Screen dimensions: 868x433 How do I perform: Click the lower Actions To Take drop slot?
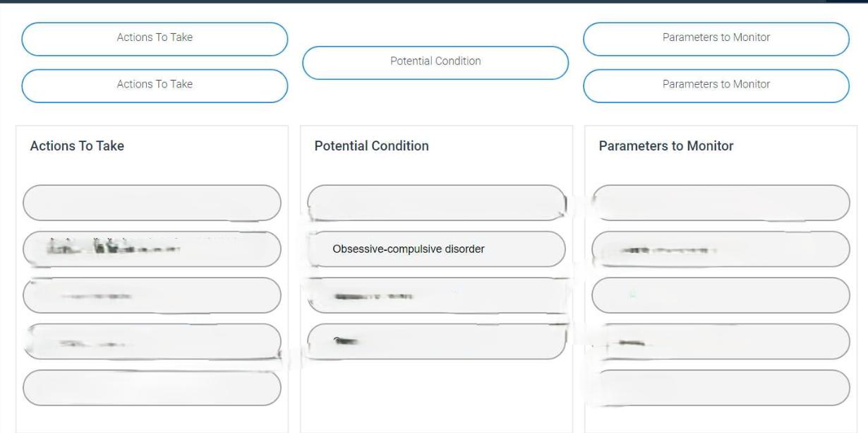point(155,85)
